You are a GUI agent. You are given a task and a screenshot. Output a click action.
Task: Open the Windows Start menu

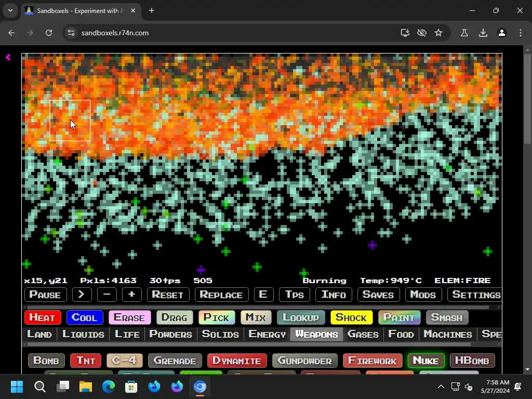(17, 387)
